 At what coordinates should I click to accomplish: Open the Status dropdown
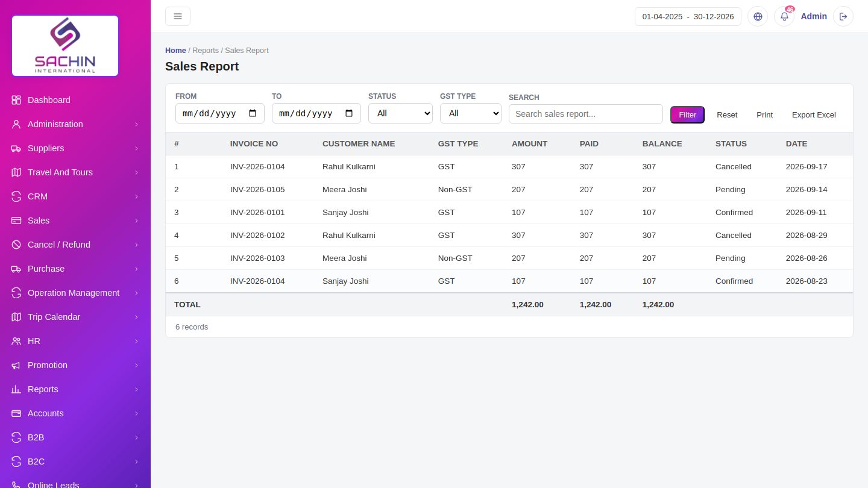(x=400, y=113)
